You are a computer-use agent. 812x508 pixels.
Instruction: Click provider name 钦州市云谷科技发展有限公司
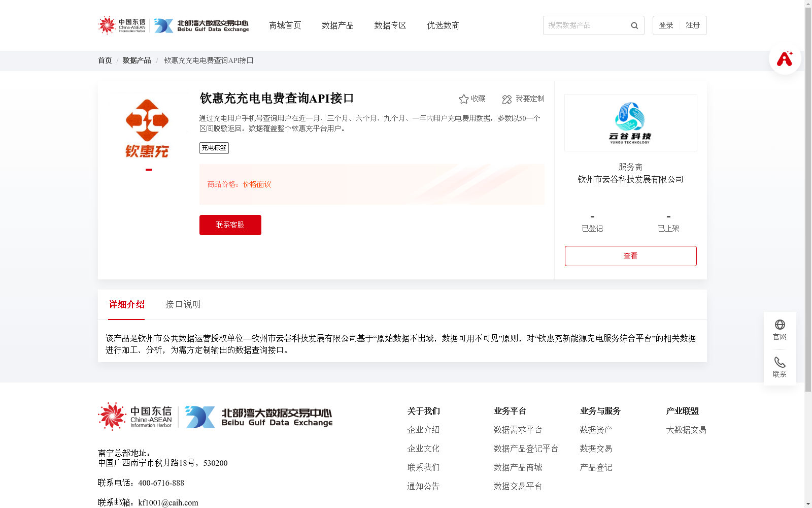click(630, 179)
